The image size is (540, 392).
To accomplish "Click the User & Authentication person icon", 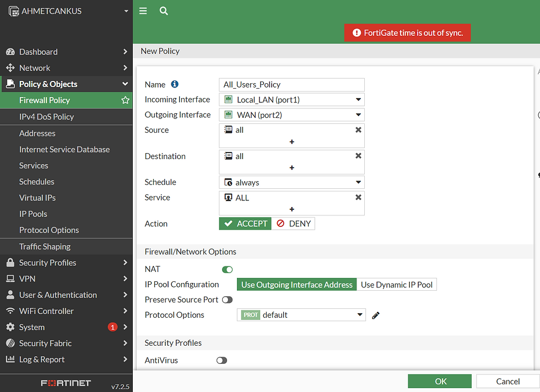I will (10, 295).
